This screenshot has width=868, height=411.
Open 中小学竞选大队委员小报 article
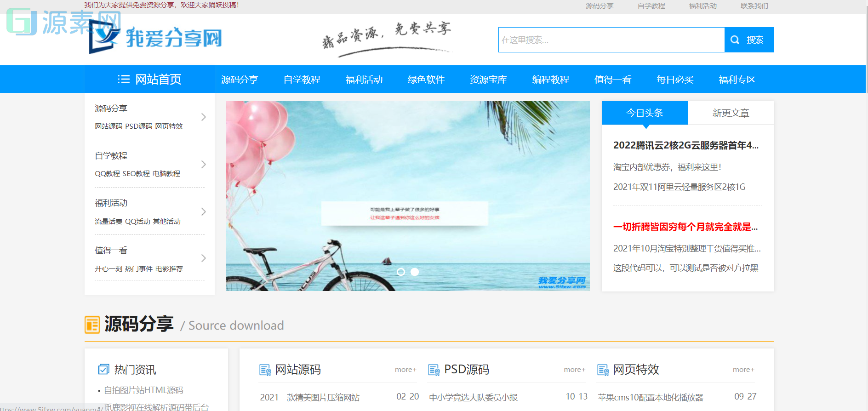pyautogui.click(x=474, y=397)
